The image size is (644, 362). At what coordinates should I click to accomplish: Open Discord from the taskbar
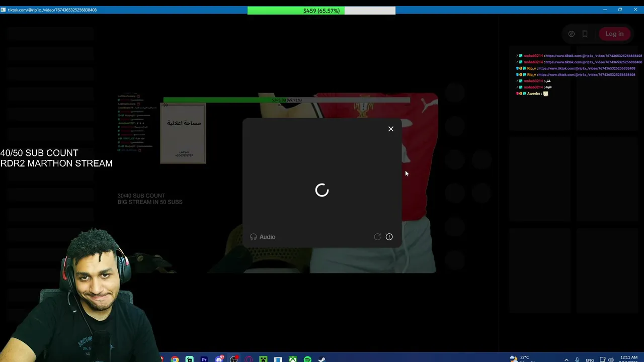pos(219,359)
